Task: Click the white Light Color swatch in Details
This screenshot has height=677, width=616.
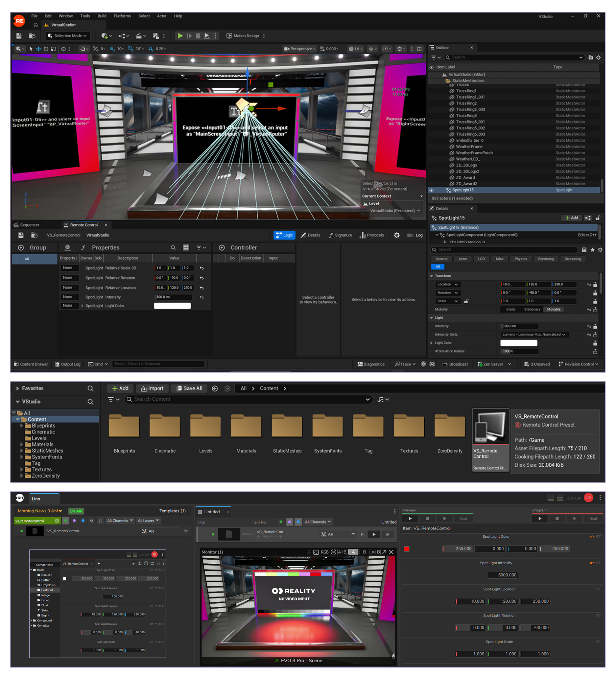Action: click(519, 343)
